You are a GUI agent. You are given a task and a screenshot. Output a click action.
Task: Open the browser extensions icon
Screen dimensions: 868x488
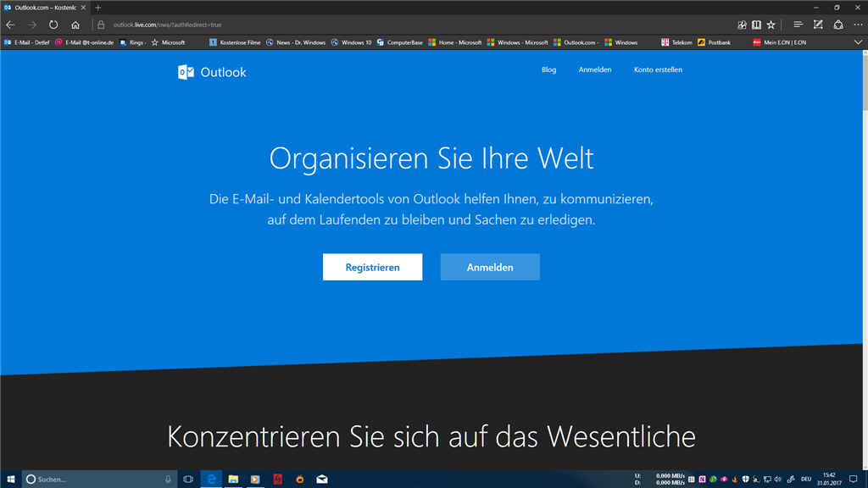[x=742, y=25]
